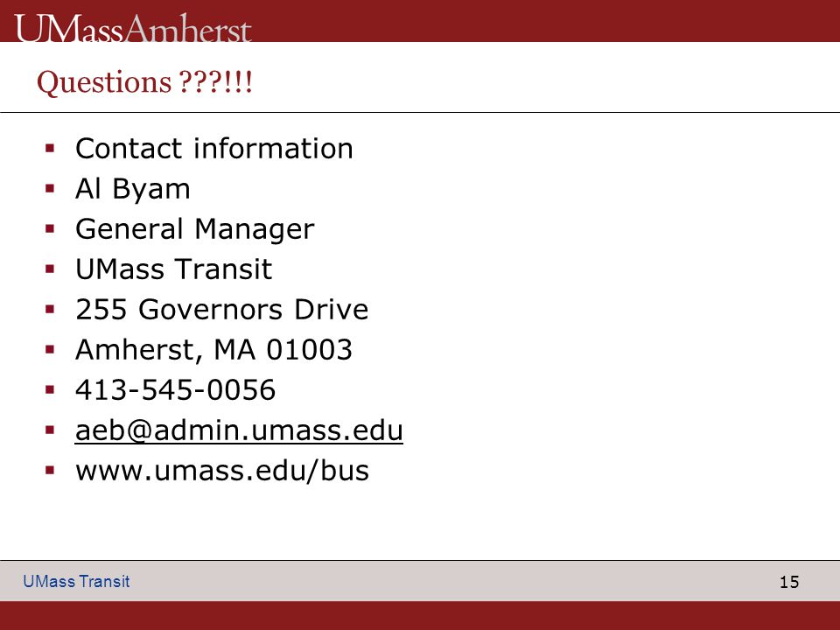Select the Questions ???!!! slide title
This screenshot has height=630, width=840.
(x=144, y=82)
